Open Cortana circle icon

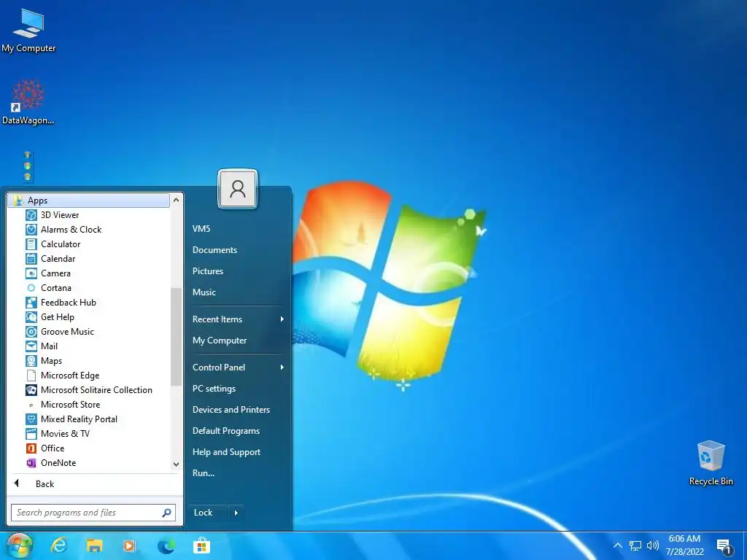[31, 288]
